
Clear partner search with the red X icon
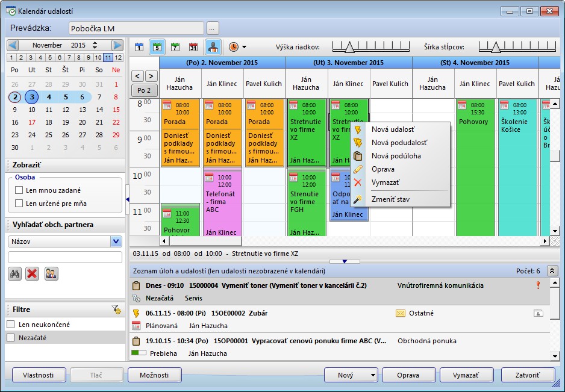pos(32,274)
